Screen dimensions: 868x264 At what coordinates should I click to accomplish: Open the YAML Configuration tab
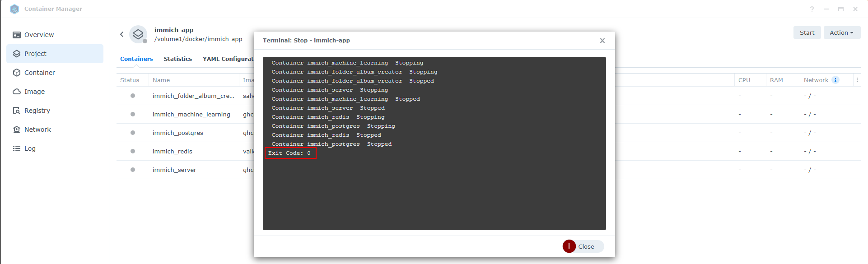pos(228,59)
